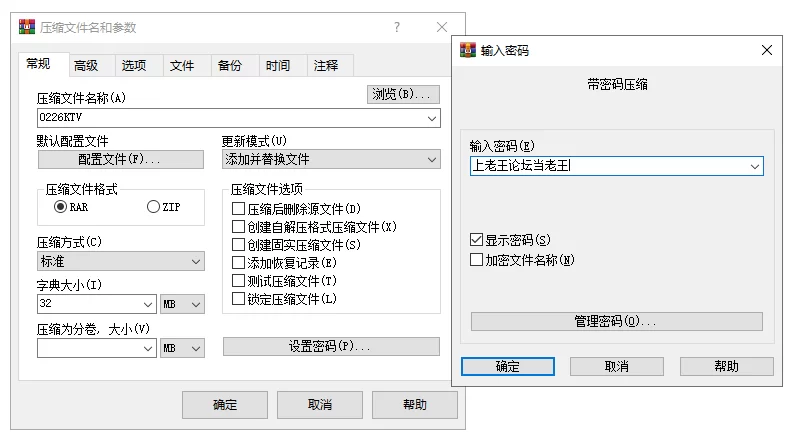
Task: Open the 压缩方式 dropdown
Action: [x=196, y=262]
